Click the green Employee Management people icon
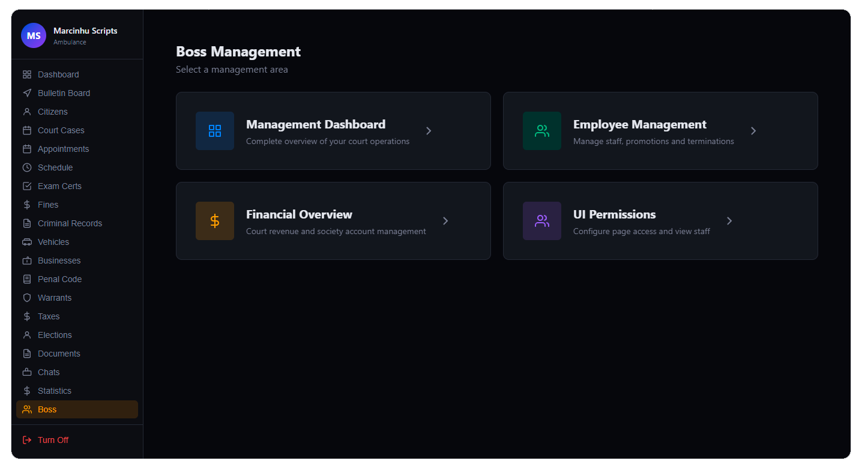Viewport: 868px width, 473px height. click(x=542, y=131)
